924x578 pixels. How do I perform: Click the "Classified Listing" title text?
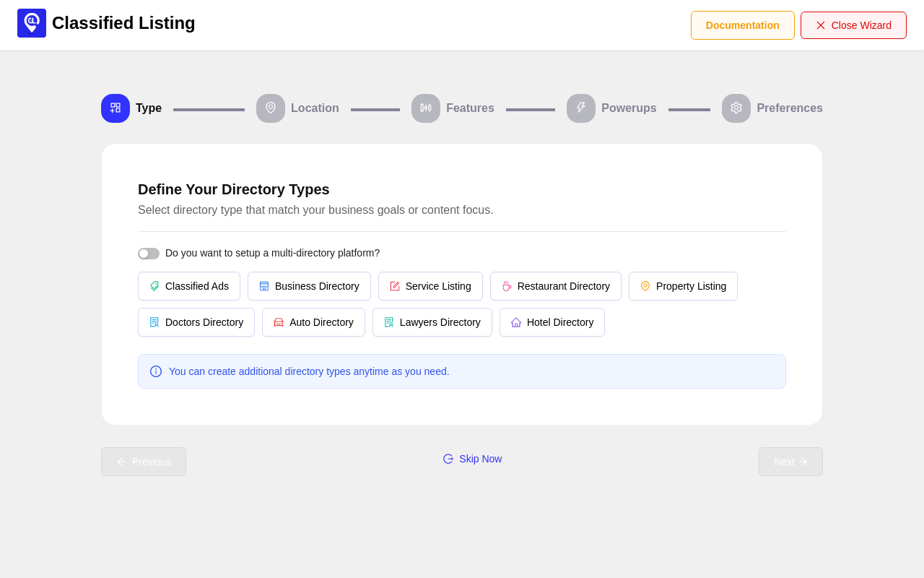click(123, 23)
